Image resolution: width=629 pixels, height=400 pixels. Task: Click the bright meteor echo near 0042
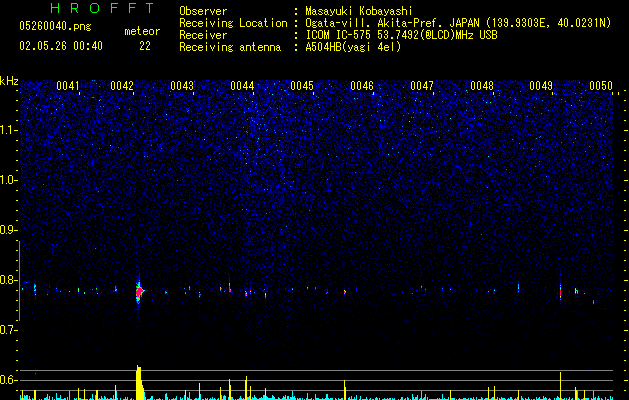click(x=139, y=291)
